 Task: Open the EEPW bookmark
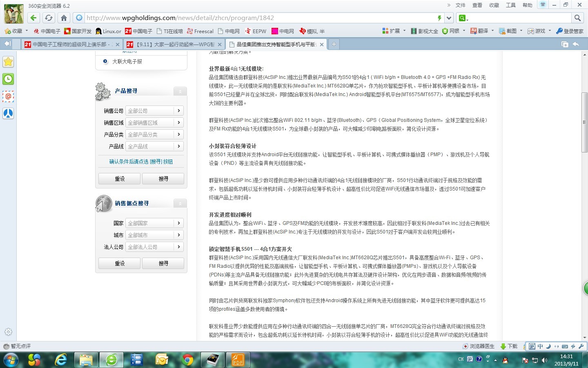click(x=256, y=31)
